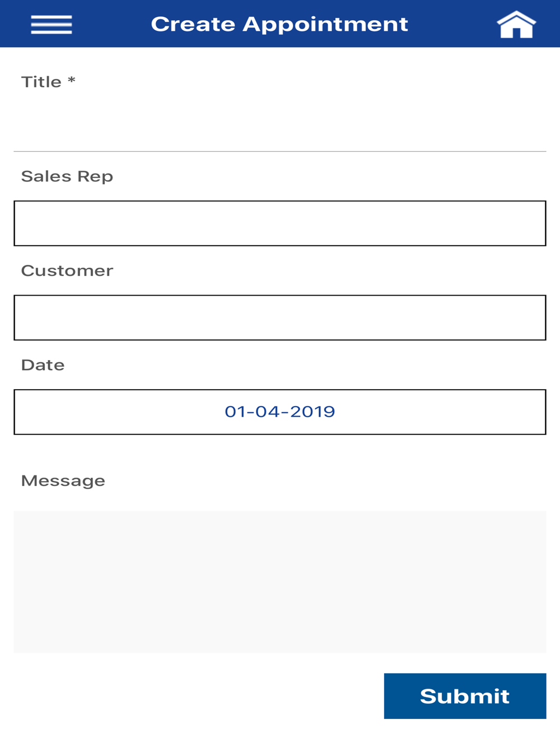Viewport: 560px width, 747px height.
Task: Submit the appointment form
Action: pos(465,696)
